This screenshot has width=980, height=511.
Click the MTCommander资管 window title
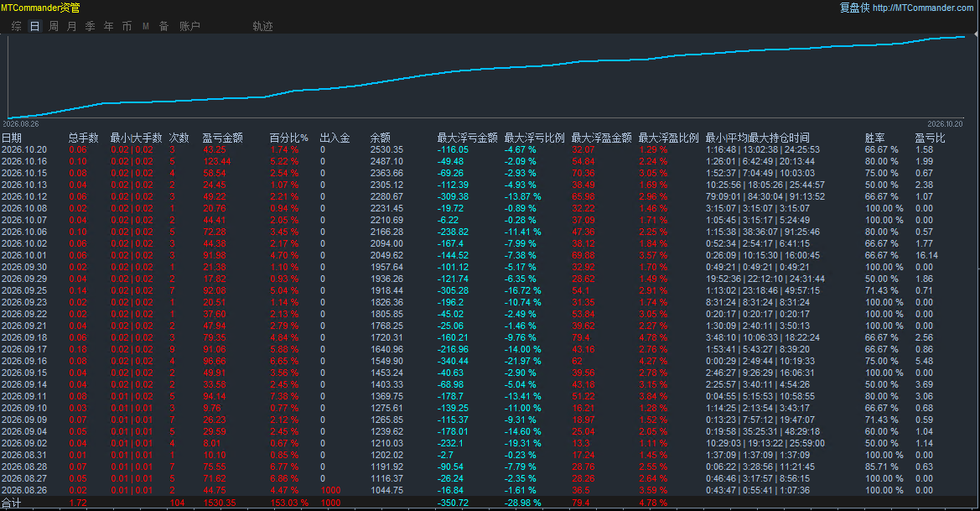pos(40,8)
